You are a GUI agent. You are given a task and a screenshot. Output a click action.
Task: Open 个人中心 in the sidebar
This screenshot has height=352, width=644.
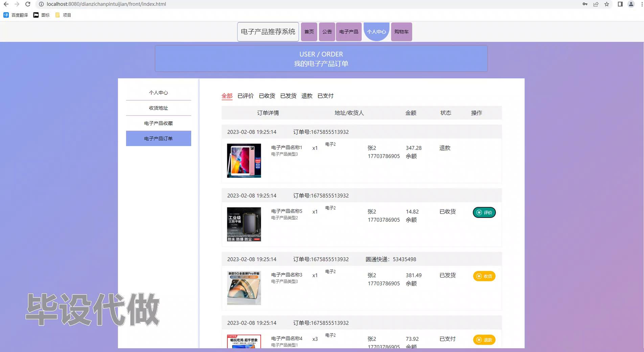(x=158, y=93)
